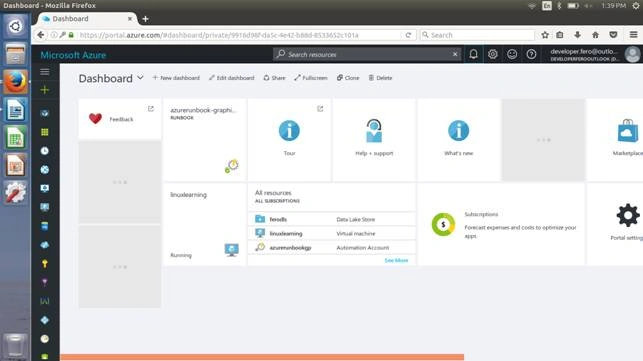This screenshot has width=643, height=361.
Task: Open the azurerunbookgp Automation Account row
Action: [332, 247]
